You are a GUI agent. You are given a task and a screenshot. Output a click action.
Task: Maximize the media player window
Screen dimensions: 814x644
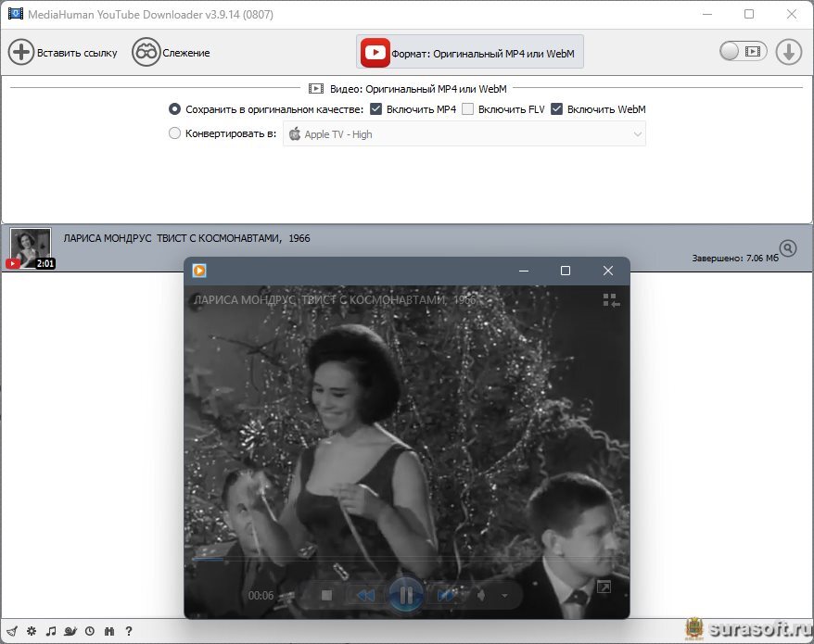coord(566,271)
